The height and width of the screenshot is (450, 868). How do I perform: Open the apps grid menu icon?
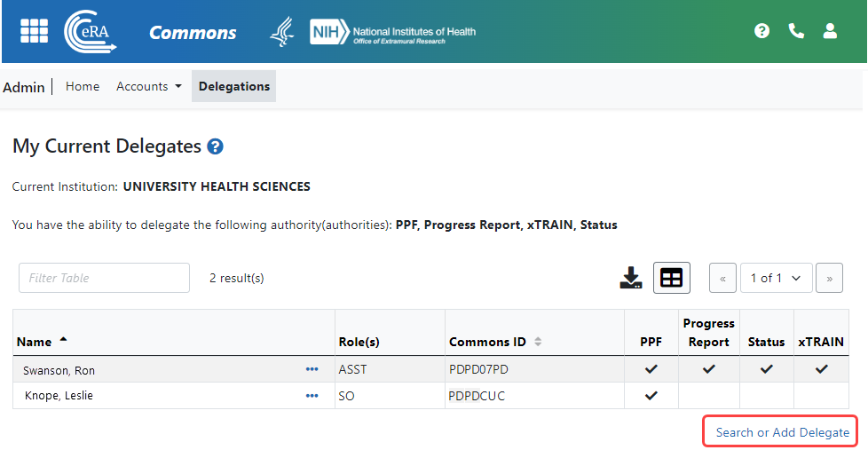coord(35,31)
